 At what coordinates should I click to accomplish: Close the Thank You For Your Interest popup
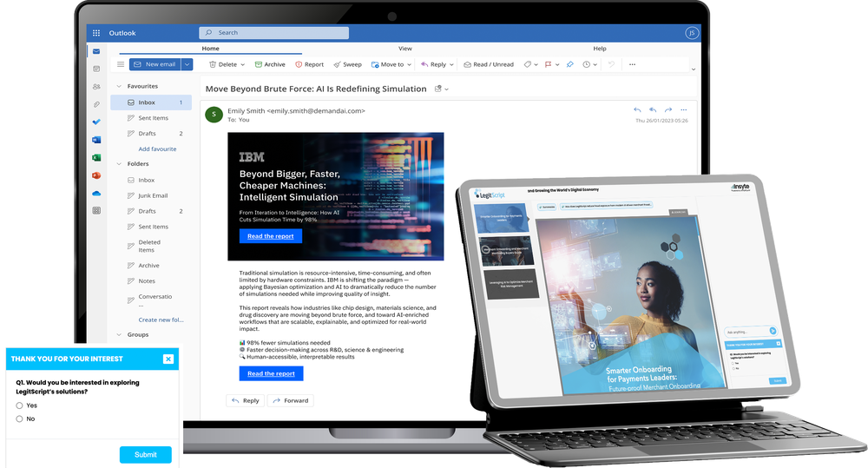coord(168,359)
